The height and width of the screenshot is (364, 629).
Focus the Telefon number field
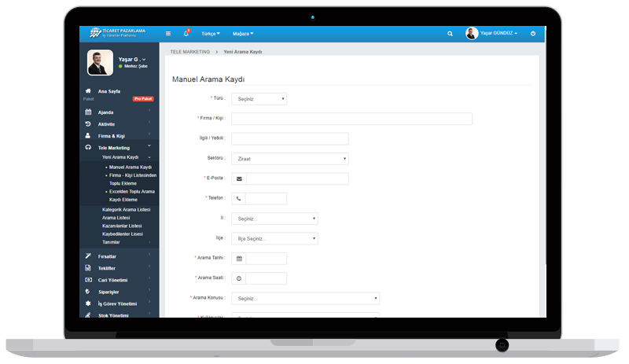pos(266,199)
